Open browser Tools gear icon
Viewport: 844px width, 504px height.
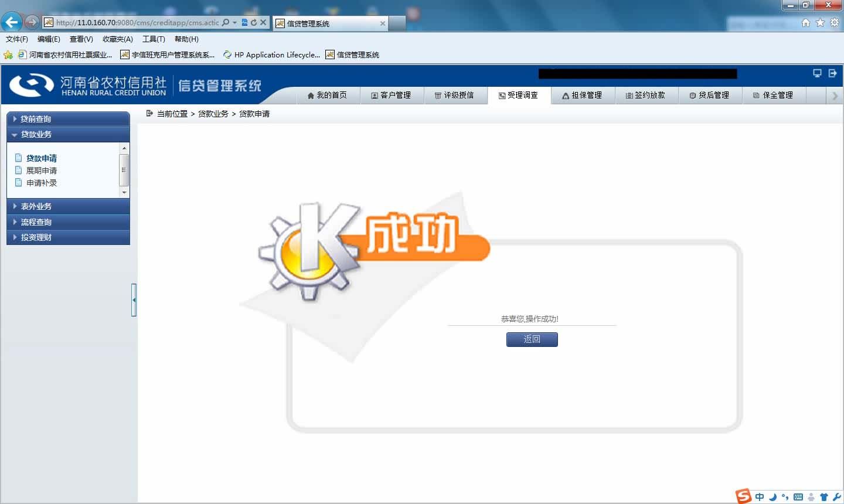tap(834, 22)
